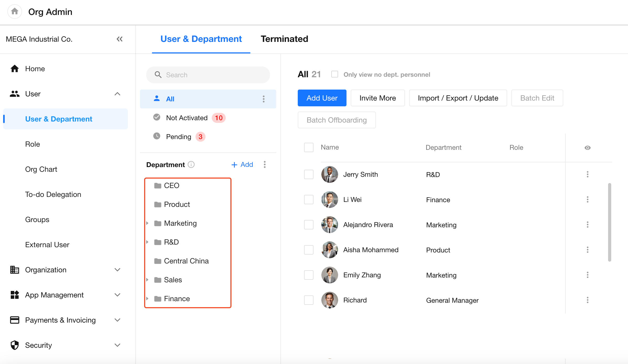Toggle column visibility eye icon
This screenshot has height=364, width=628.
tap(587, 148)
